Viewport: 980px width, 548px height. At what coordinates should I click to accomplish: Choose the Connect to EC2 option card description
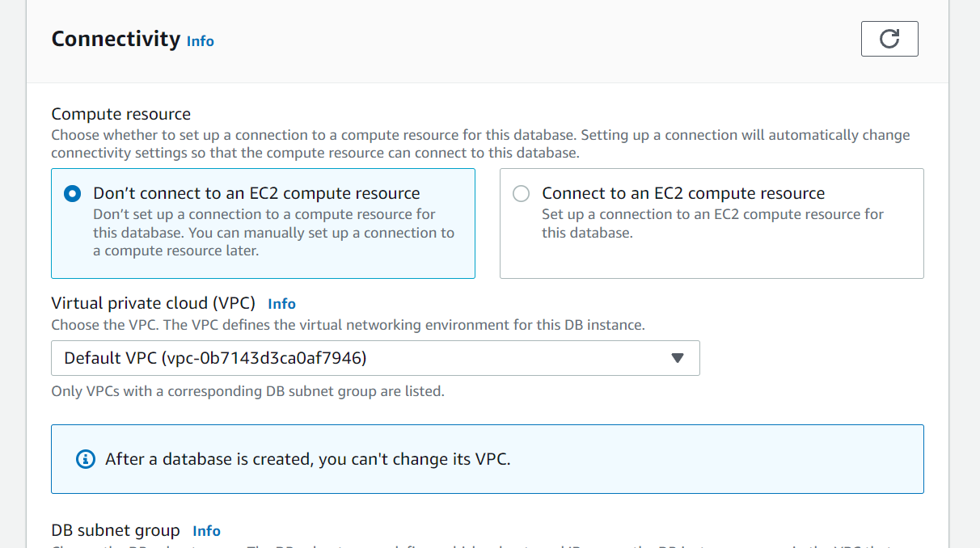(x=712, y=224)
